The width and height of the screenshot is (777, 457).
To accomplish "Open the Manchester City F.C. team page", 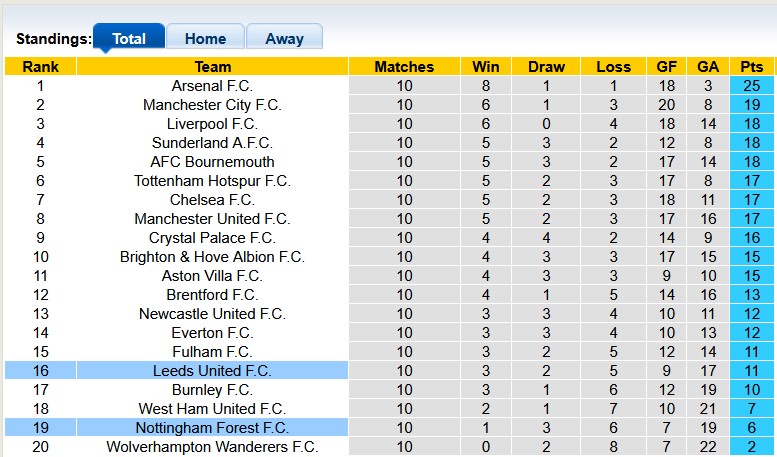I will (212, 105).
